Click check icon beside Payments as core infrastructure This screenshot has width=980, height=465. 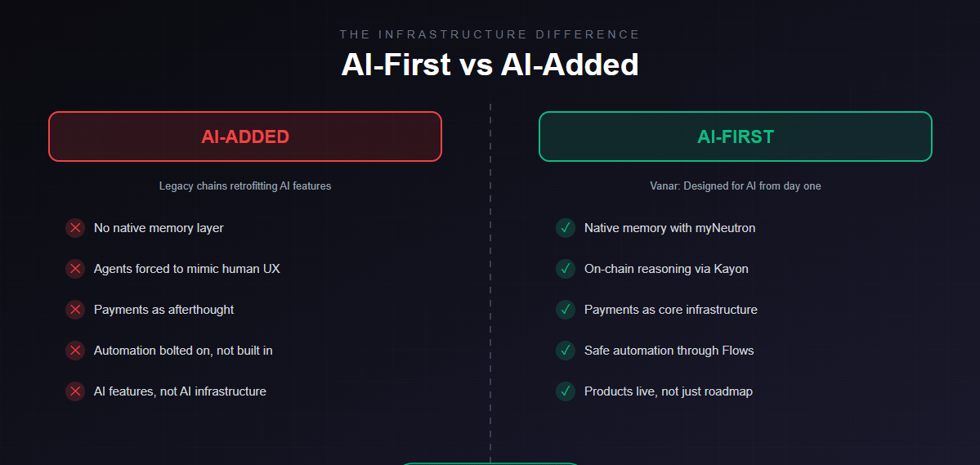[565, 310]
